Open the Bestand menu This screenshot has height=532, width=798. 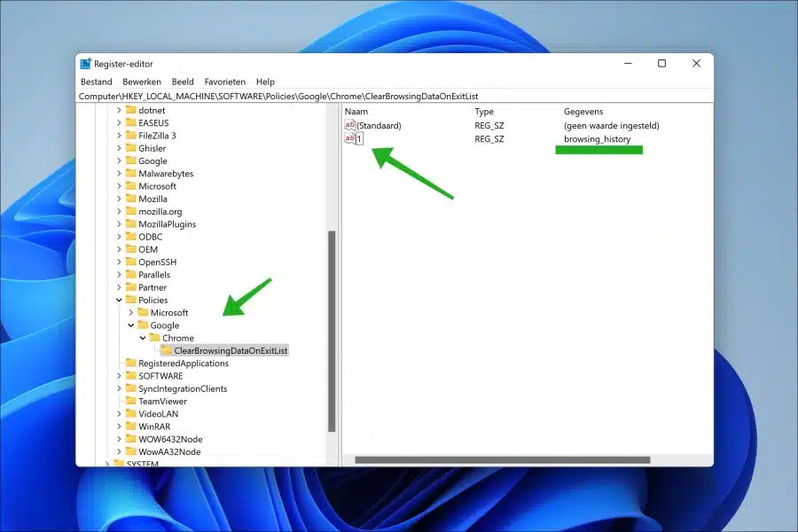pos(96,82)
